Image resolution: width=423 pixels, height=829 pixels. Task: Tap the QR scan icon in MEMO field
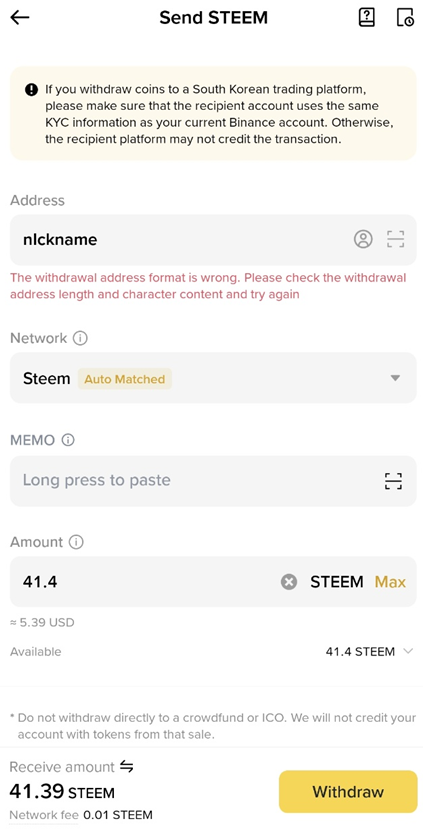pos(393,481)
